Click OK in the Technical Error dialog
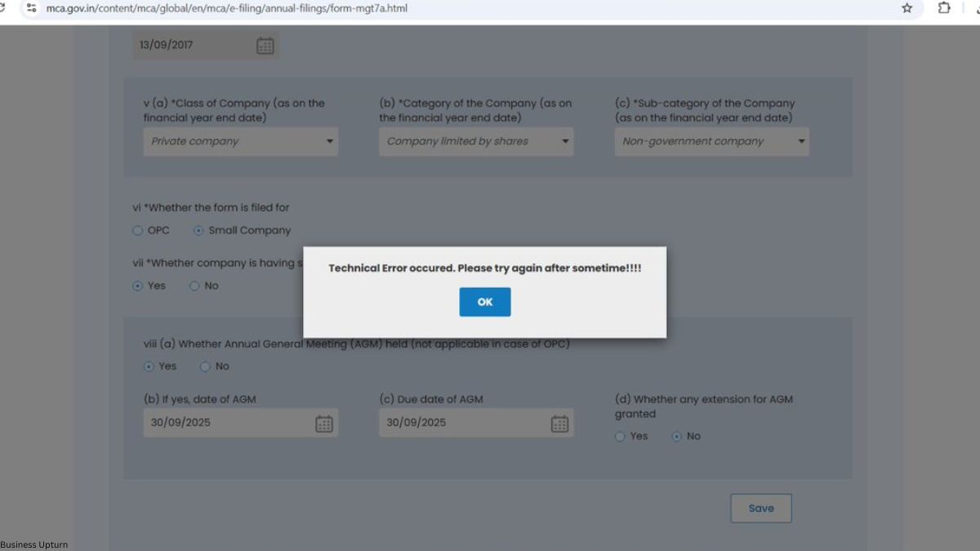Viewport: 980px width, 551px height. (x=484, y=302)
